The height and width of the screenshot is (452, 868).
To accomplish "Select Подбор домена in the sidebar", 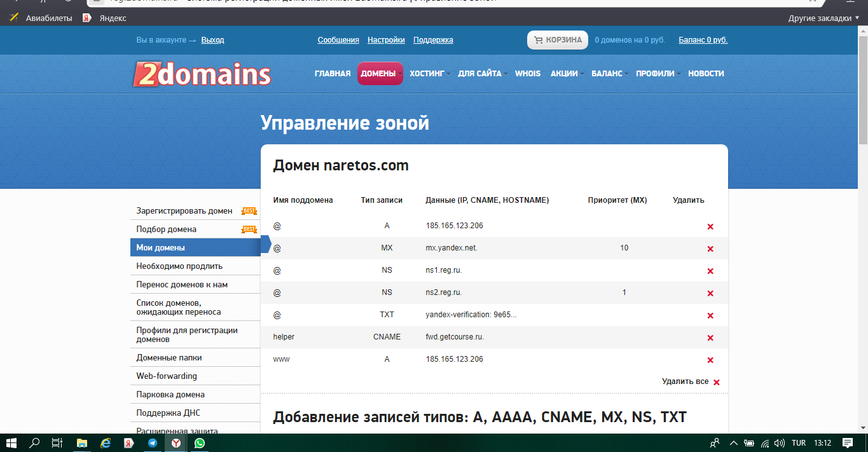I will 195,229.
